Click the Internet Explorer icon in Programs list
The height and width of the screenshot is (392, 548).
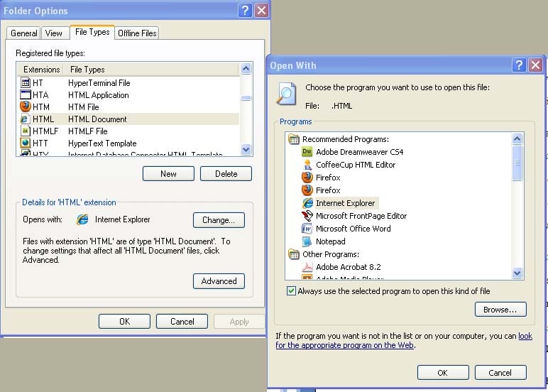pos(307,203)
